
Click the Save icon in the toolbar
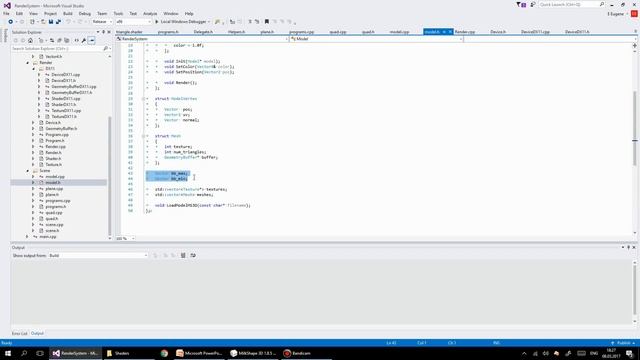[x=51, y=22]
